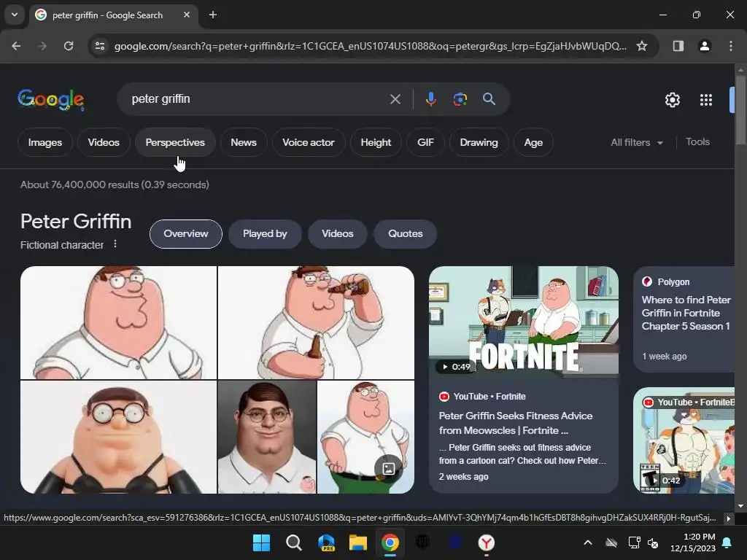The height and width of the screenshot is (560, 747).
Task: Open File Explorer from taskbar
Action: pos(357,542)
